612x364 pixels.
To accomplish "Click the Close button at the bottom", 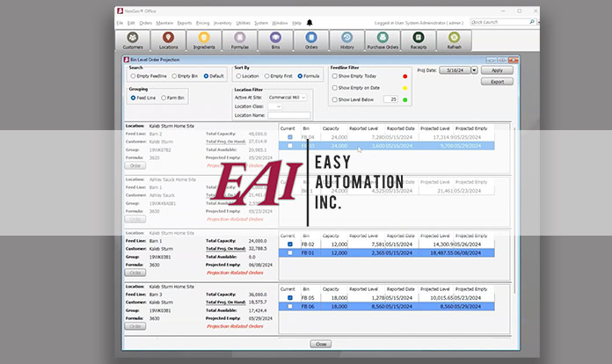I will click(321, 344).
